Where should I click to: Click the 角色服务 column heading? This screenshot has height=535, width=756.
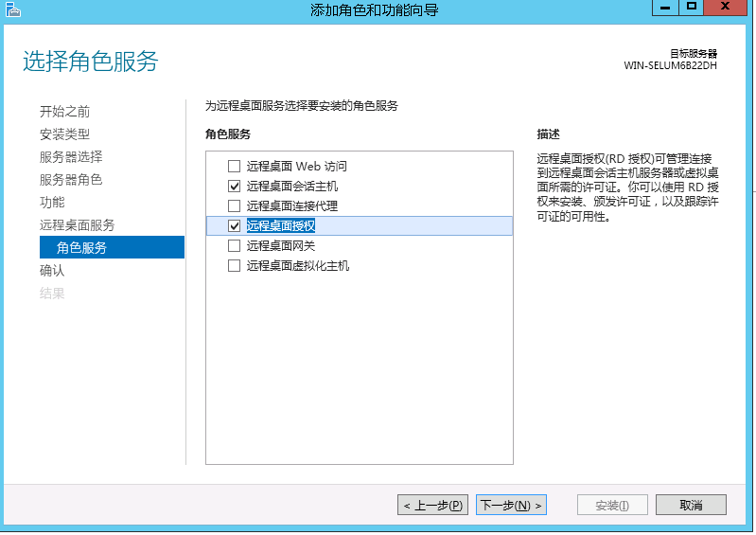[x=228, y=134]
